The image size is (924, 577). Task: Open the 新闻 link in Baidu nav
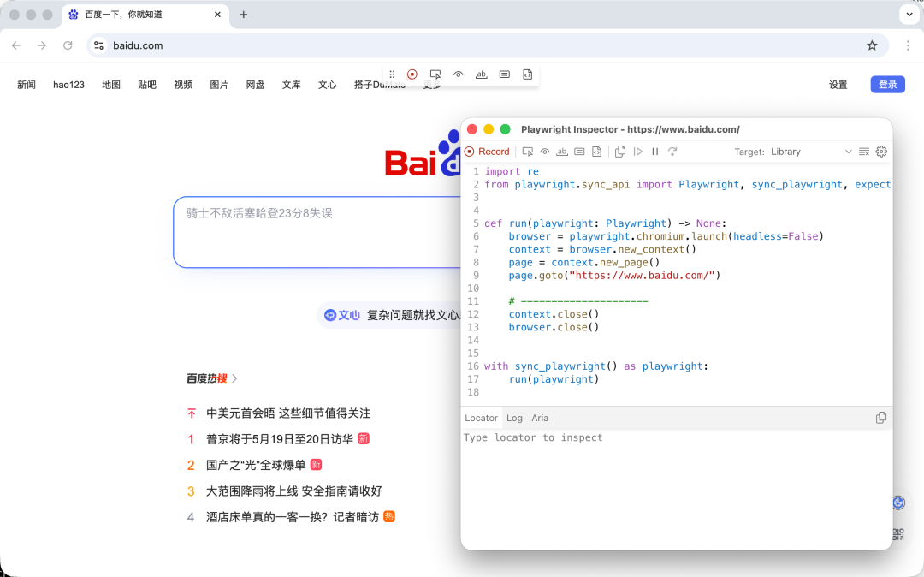pyautogui.click(x=27, y=84)
